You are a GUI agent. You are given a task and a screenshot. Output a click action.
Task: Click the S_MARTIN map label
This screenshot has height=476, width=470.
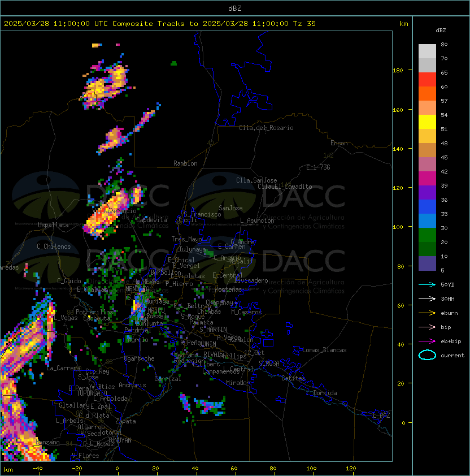pos(213,330)
